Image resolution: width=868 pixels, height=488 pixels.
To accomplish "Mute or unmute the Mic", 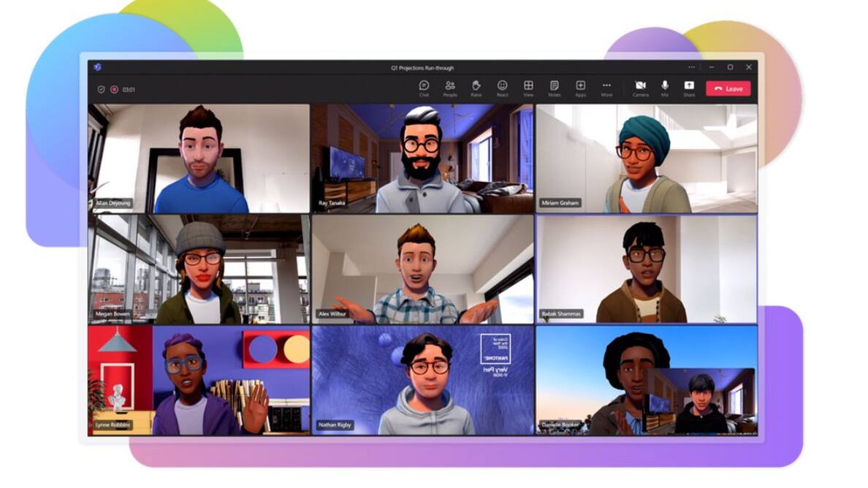I will point(665,88).
